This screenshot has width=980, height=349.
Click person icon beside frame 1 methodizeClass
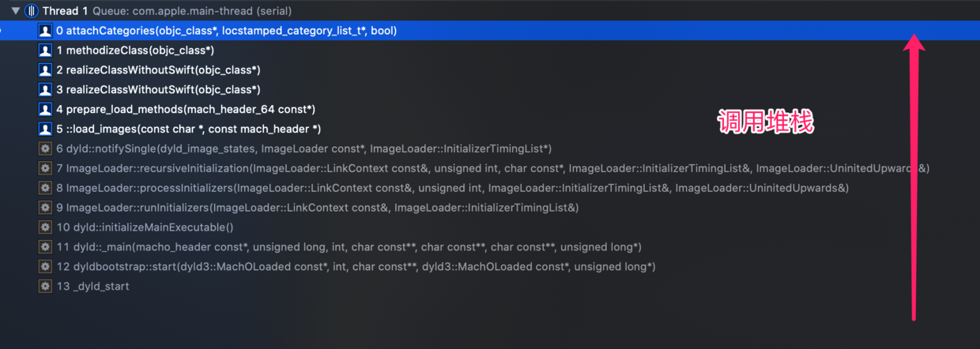coord(46,51)
